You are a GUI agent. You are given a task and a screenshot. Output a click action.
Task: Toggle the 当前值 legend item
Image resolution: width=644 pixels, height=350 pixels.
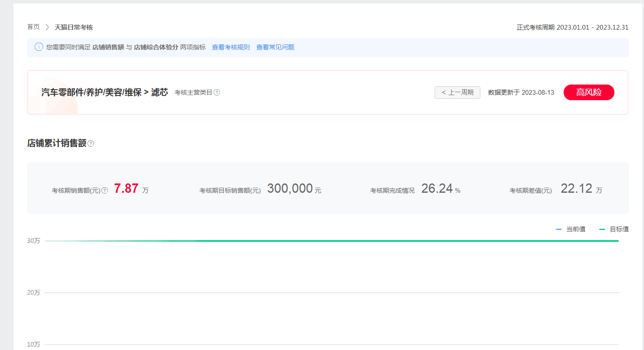[570, 229]
